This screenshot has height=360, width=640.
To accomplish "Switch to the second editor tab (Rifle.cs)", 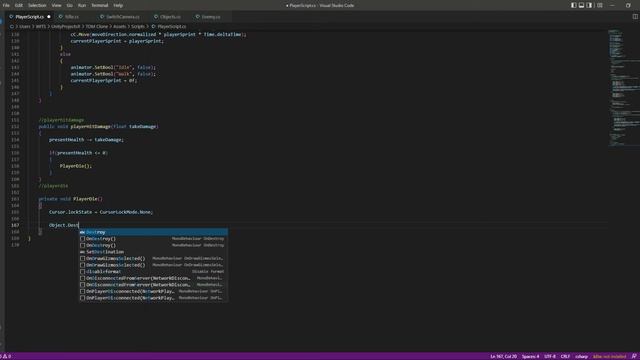I will click(x=72, y=17).
